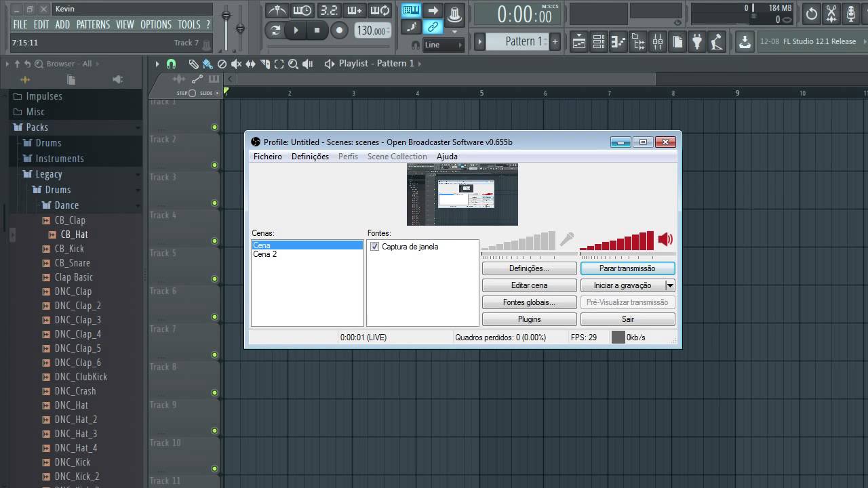Select the Playback speaker tool in playlist

click(x=307, y=64)
